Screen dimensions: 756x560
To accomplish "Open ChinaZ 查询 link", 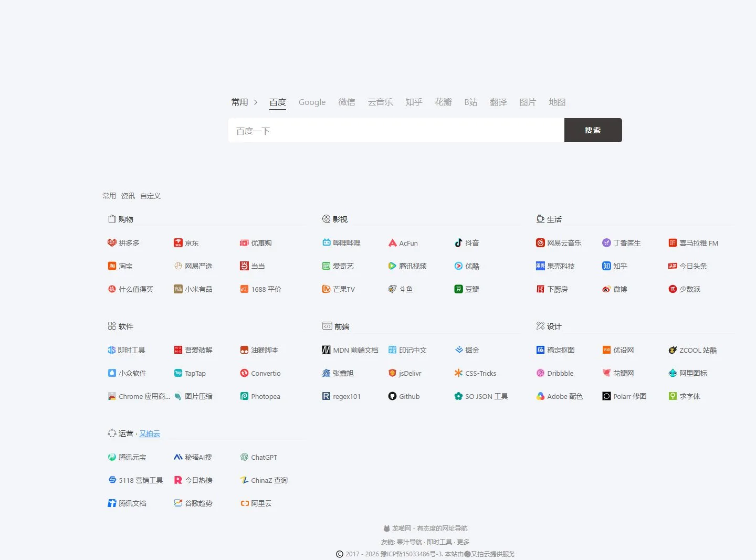I will tap(264, 480).
